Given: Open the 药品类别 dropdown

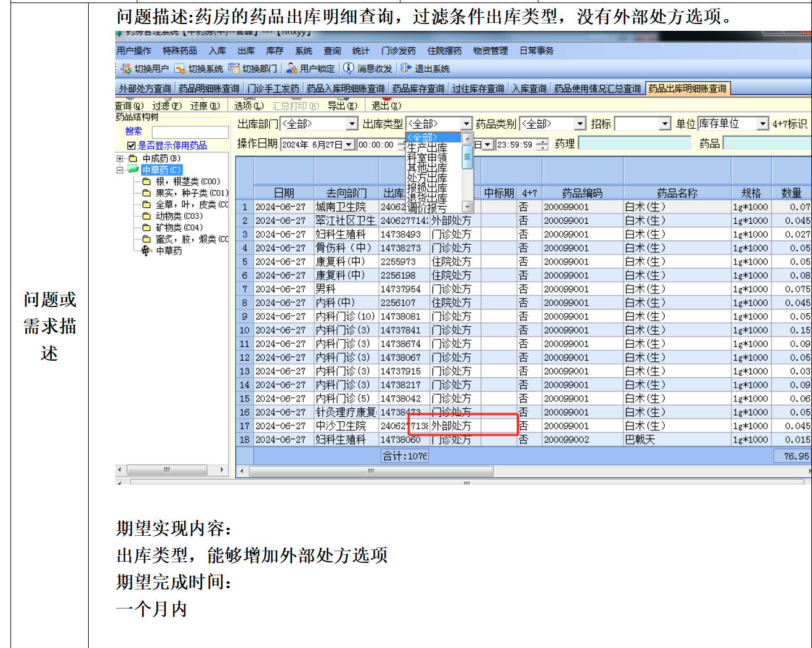Looking at the screenshot, I should (580, 124).
